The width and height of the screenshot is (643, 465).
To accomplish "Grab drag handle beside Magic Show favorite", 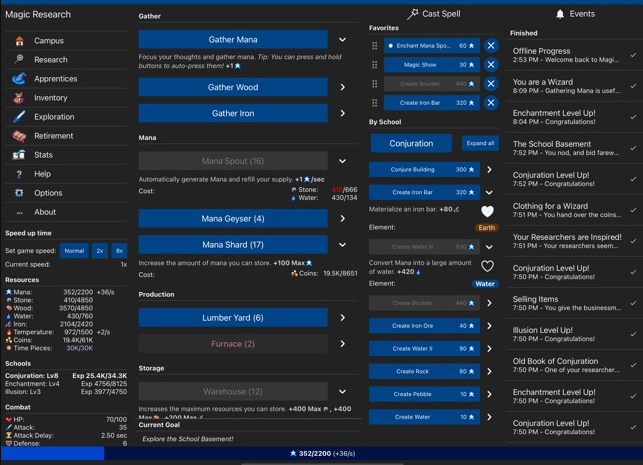I will [374, 64].
